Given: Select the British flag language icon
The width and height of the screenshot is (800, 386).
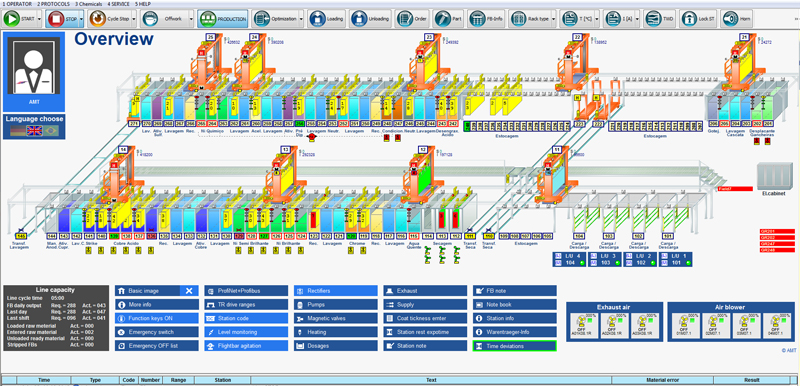Looking at the screenshot, I should (x=35, y=131).
